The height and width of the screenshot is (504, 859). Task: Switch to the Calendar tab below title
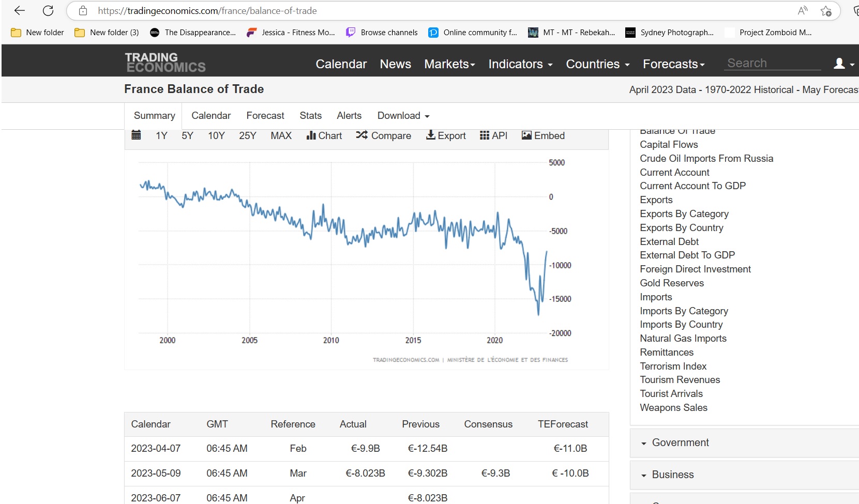tap(211, 115)
